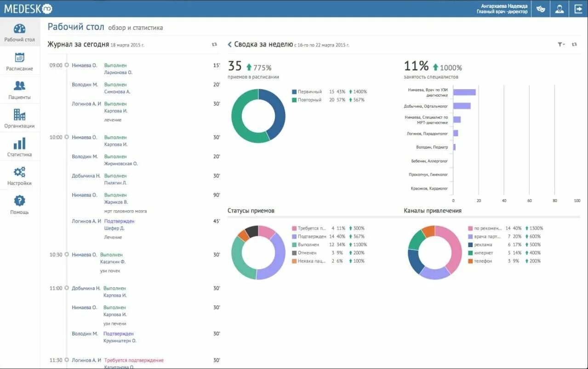Open patient Шефер Д. entry

coord(114,228)
